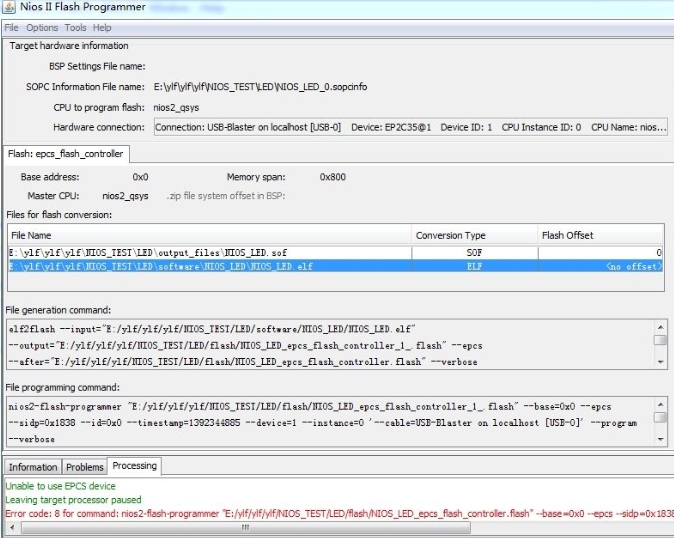Click the <no offset> flash offset cell
Screen dimensions: 674x538
click(600, 266)
